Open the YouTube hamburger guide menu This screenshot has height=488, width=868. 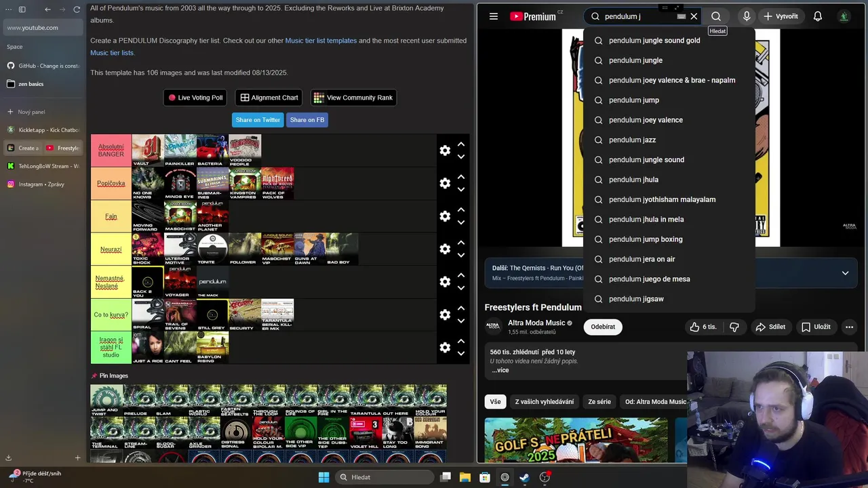pos(494,16)
